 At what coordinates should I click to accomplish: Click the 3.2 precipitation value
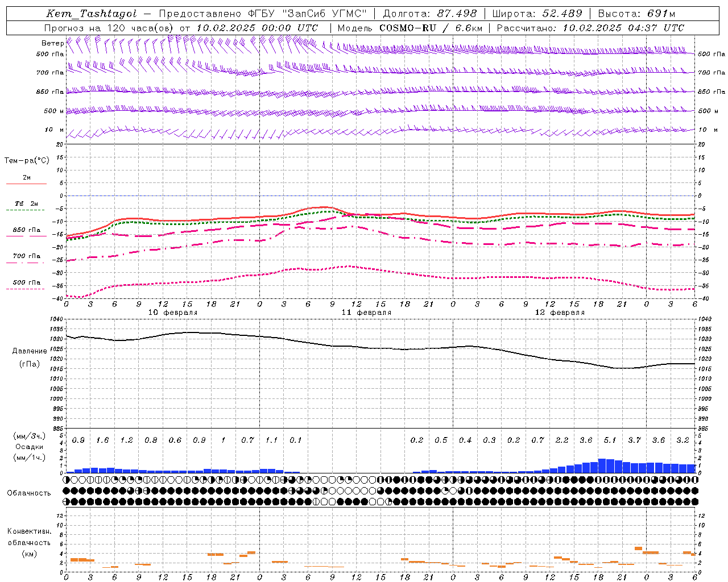coord(682,440)
